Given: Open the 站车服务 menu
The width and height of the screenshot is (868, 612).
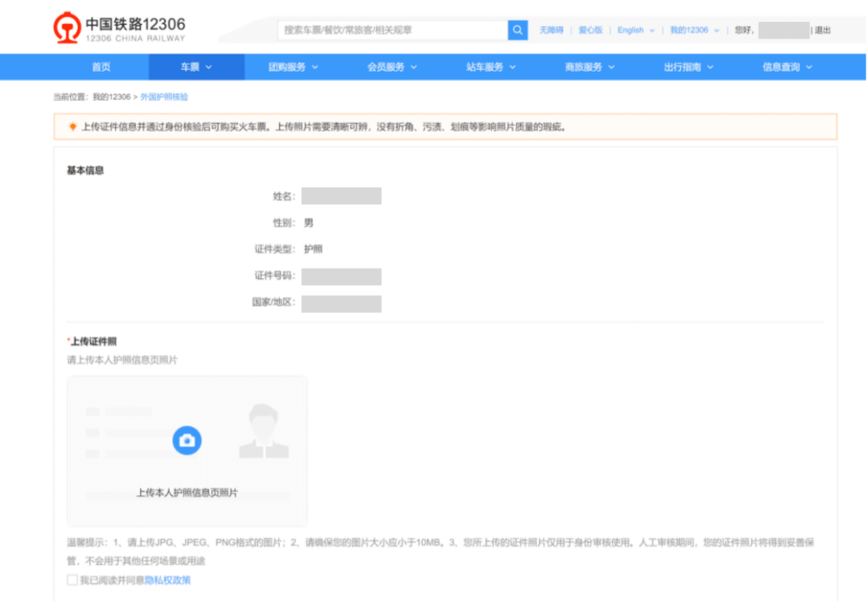Looking at the screenshot, I should click(x=491, y=68).
